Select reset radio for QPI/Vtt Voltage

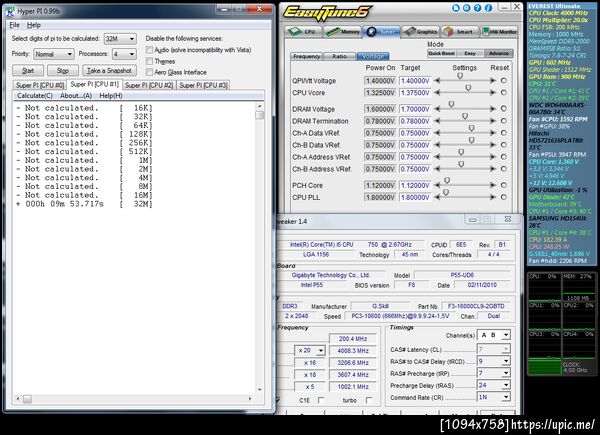(x=504, y=81)
